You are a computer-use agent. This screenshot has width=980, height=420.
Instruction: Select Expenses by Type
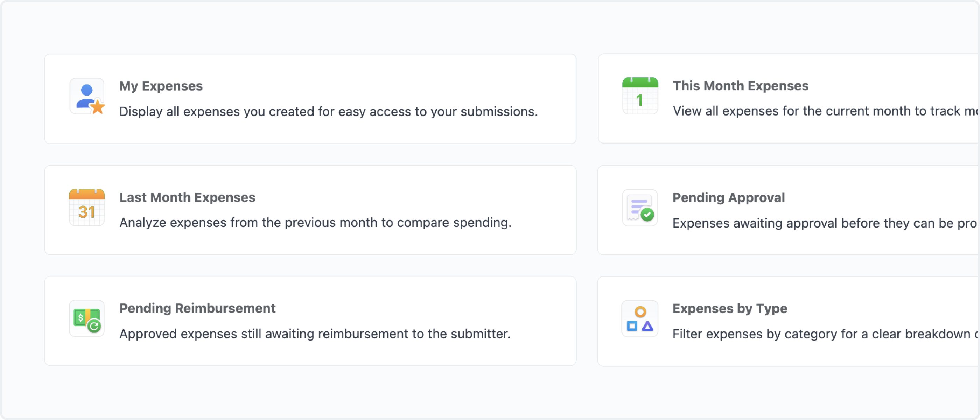click(729, 308)
